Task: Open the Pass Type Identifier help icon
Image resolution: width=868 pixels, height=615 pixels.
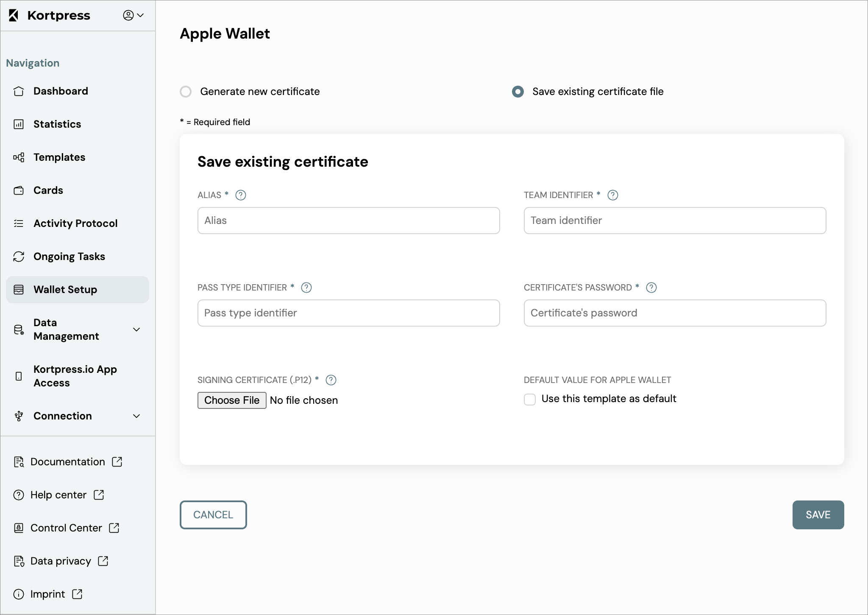Action: pyautogui.click(x=306, y=288)
